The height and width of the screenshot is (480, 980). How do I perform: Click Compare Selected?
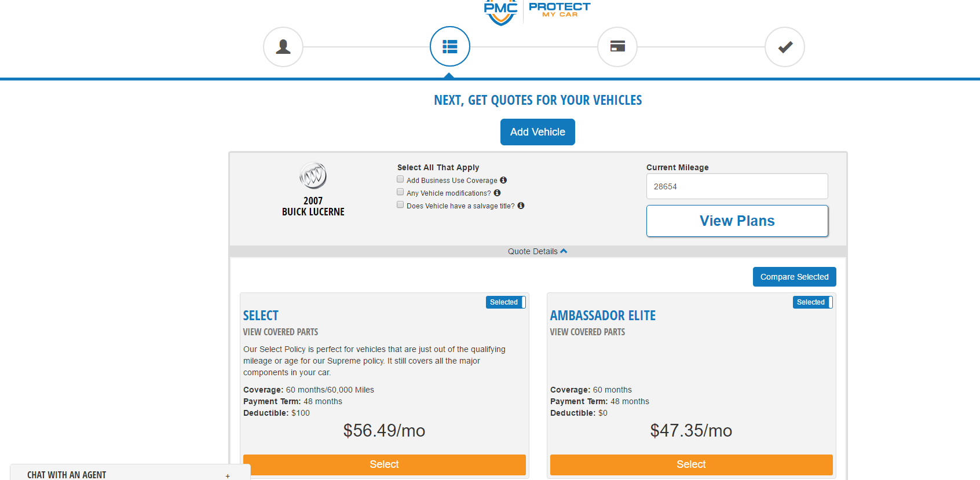[794, 277]
